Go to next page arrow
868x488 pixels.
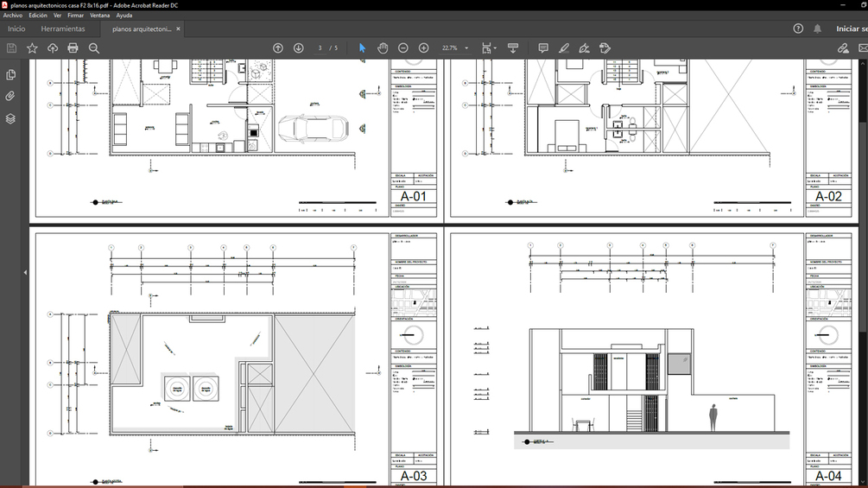coord(298,48)
